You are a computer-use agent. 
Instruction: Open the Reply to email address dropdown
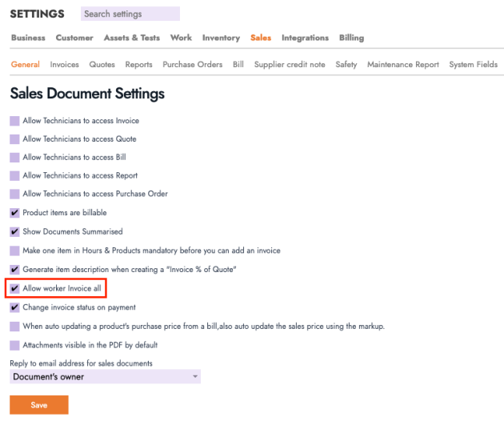[x=105, y=376]
